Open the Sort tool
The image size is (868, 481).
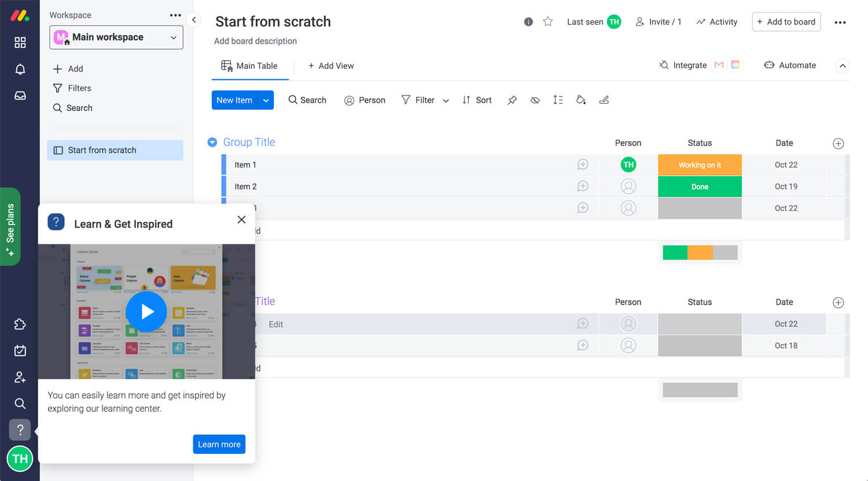(x=477, y=100)
